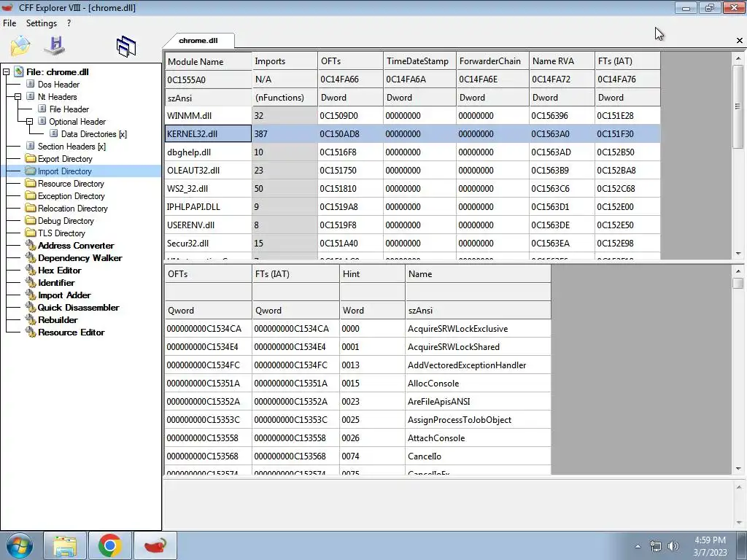Click the Quick Disassembler tool icon

31,307
